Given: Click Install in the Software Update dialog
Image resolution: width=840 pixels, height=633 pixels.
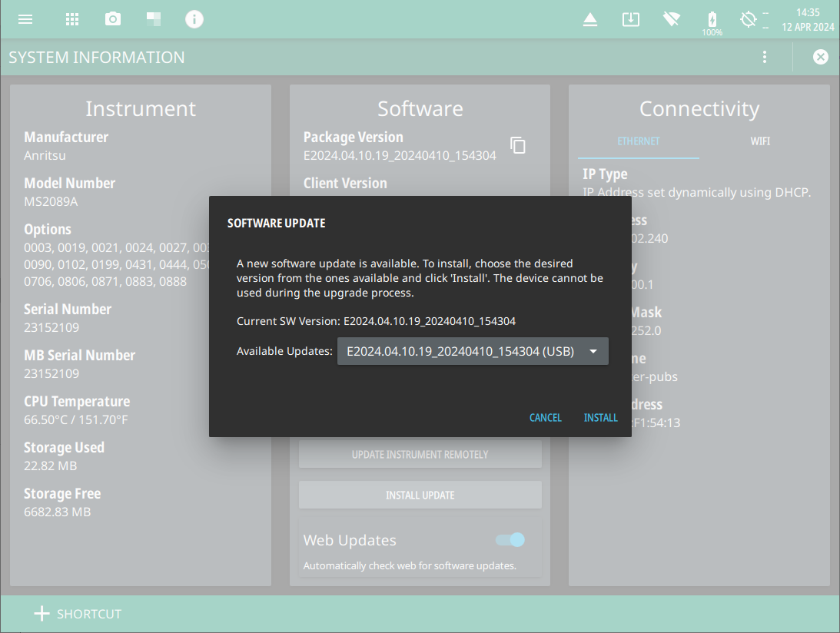Looking at the screenshot, I should 600,418.
